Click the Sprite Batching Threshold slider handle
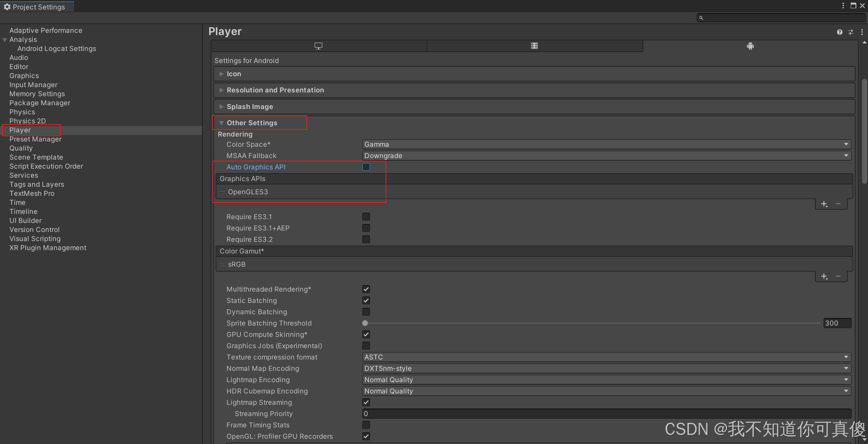 click(x=365, y=323)
